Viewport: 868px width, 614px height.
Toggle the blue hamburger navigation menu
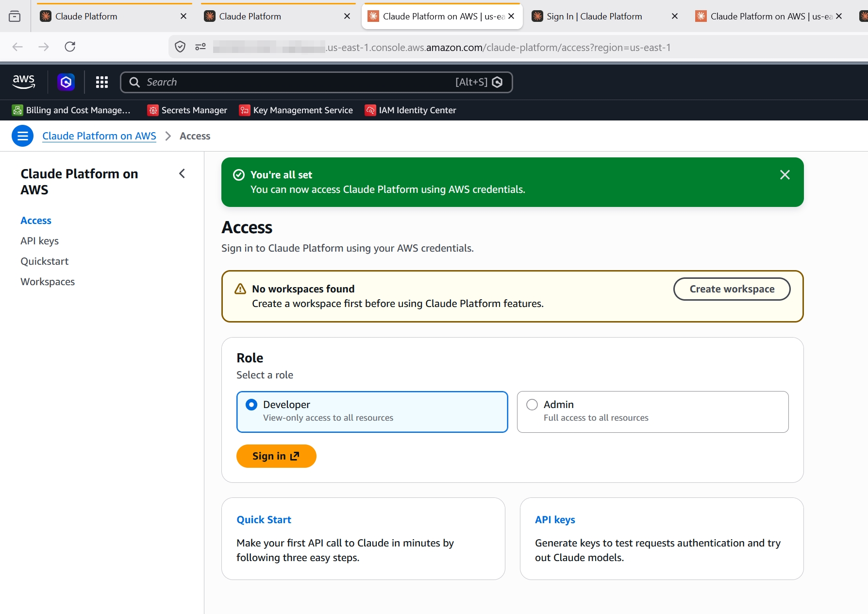23,136
